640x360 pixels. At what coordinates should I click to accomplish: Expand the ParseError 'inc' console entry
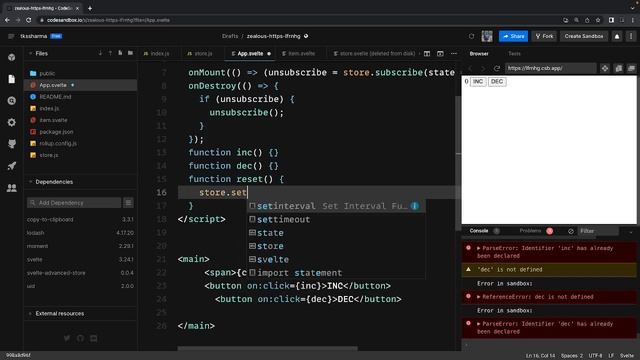coord(478,248)
